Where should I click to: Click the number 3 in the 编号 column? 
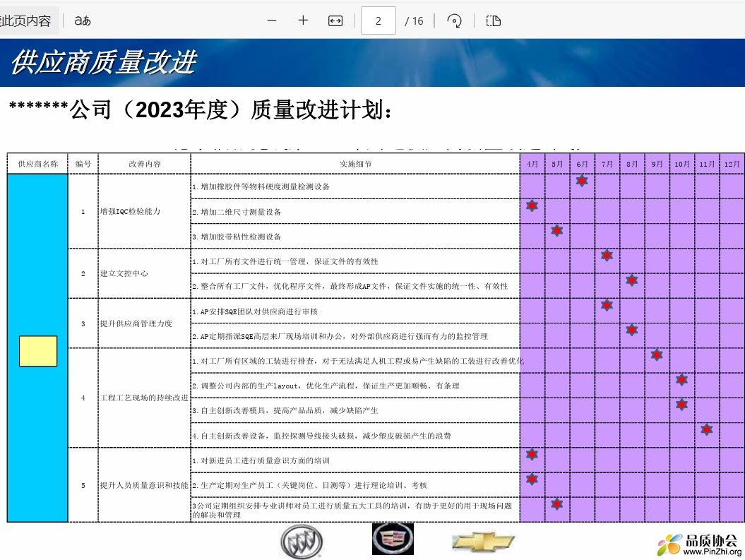point(83,323)
